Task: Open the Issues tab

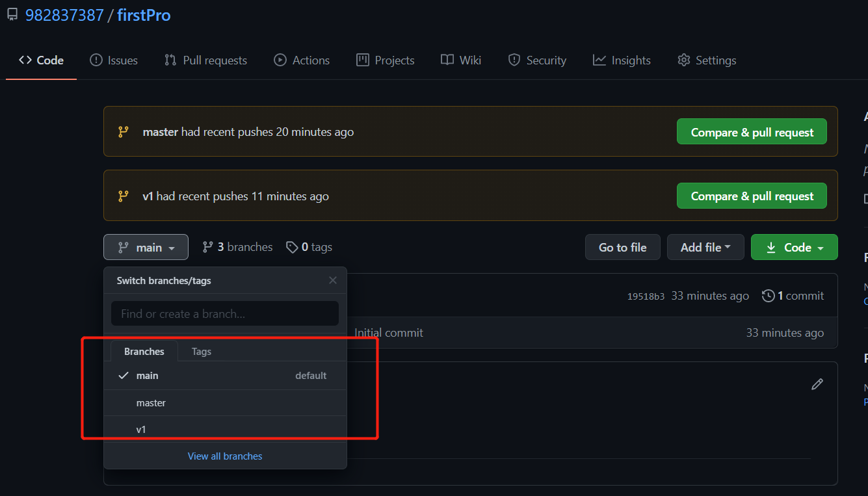Action: (114, 60)
